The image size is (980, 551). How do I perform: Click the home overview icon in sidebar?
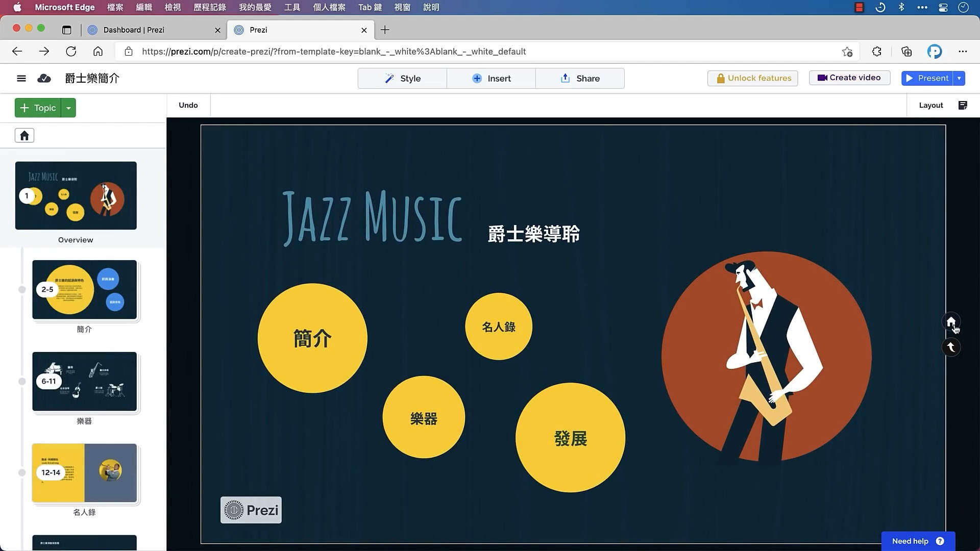24,135
